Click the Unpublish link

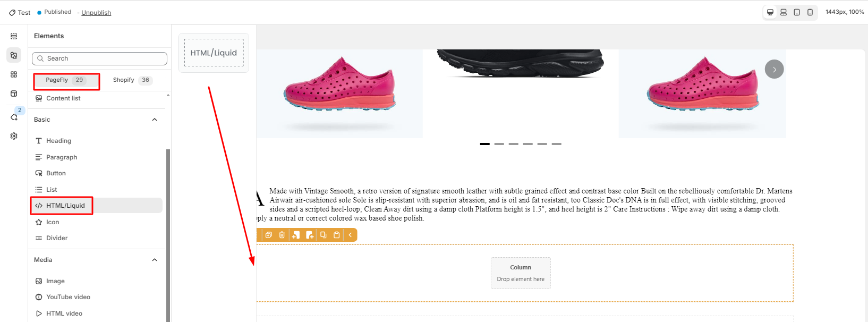pos(96,13)
